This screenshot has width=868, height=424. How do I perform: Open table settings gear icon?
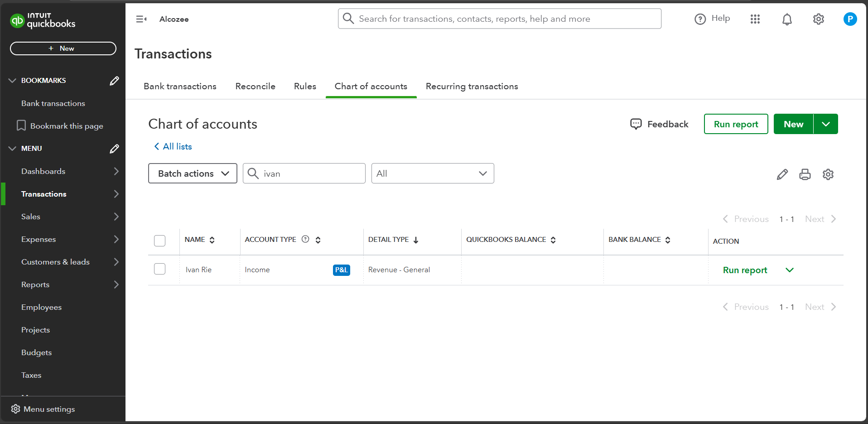[x=828, y=174]
